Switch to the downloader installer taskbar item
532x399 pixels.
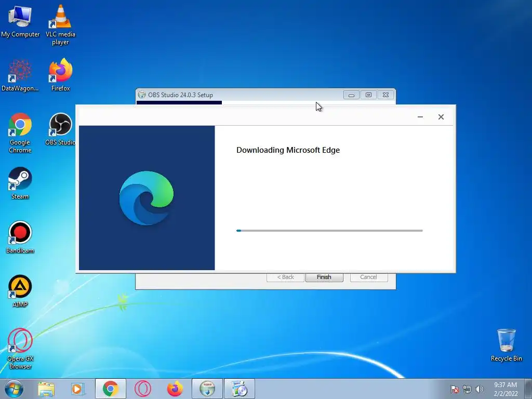tap(207, 389)
